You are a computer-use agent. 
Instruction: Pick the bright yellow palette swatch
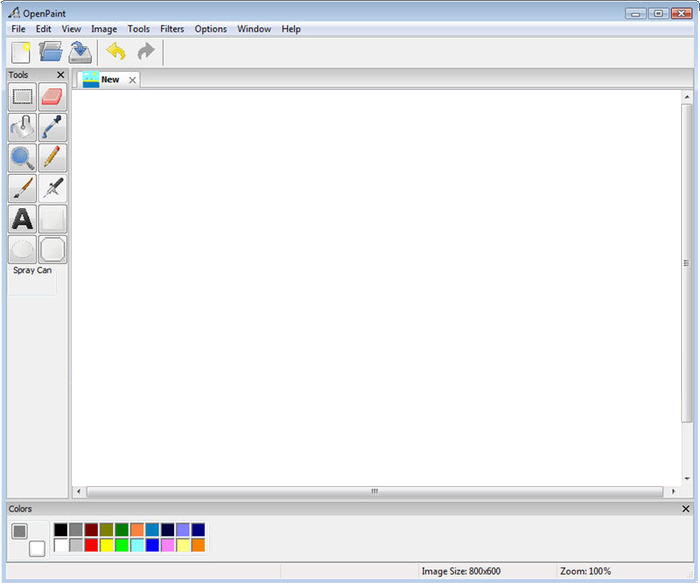[107, 545]
